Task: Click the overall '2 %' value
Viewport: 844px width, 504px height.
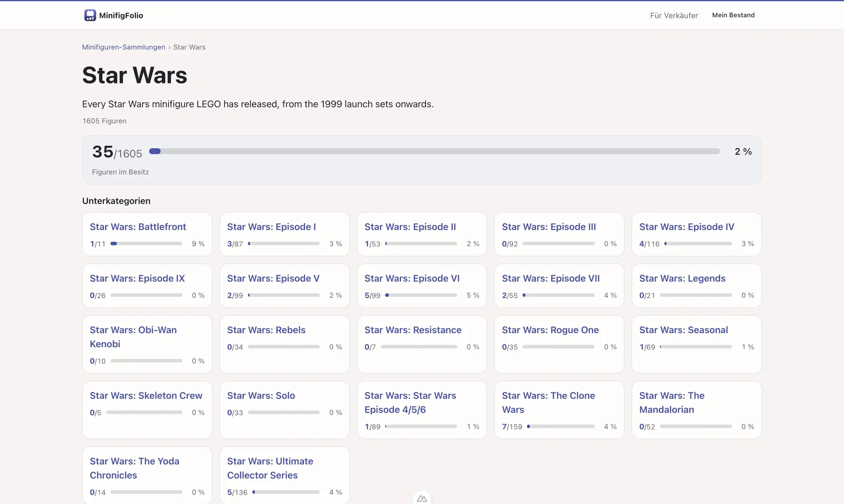Action: [743, 152]
